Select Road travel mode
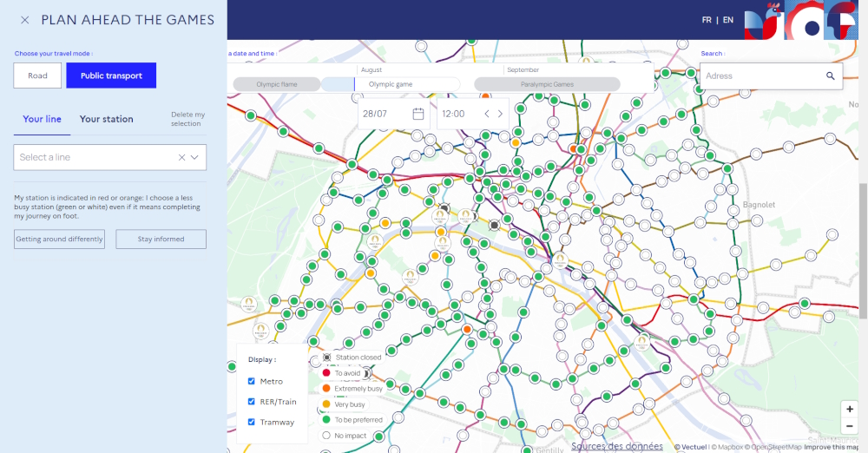This screenshot has width=868, height=453. pyautogui.click(x=37, y=75)
